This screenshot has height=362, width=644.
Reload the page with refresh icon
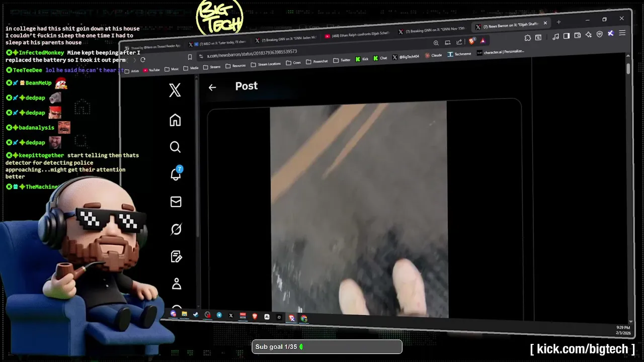(143, 60)
